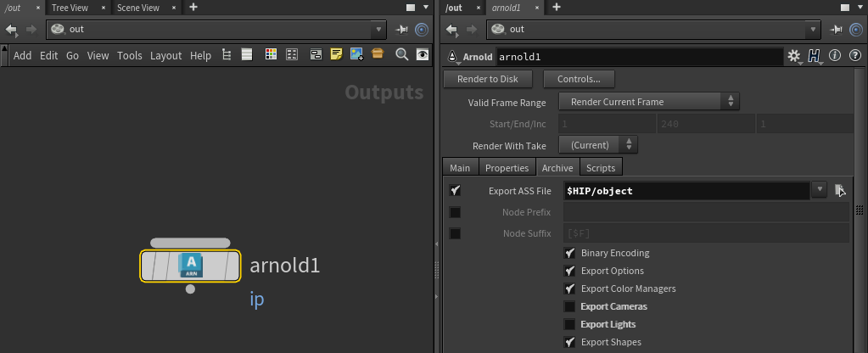Viewport: 868px width, 353px height.
Task: Open file chooser for Export ASS File
Action: coord(840,190)
